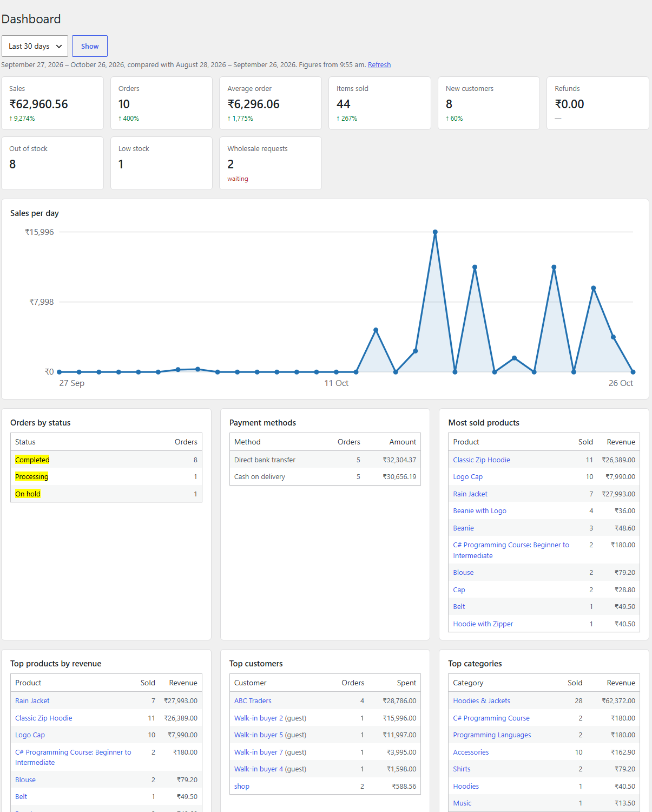Click the peak ₹15,996 data point
Screen dimensions: 652x812
[x=435, y=232]
